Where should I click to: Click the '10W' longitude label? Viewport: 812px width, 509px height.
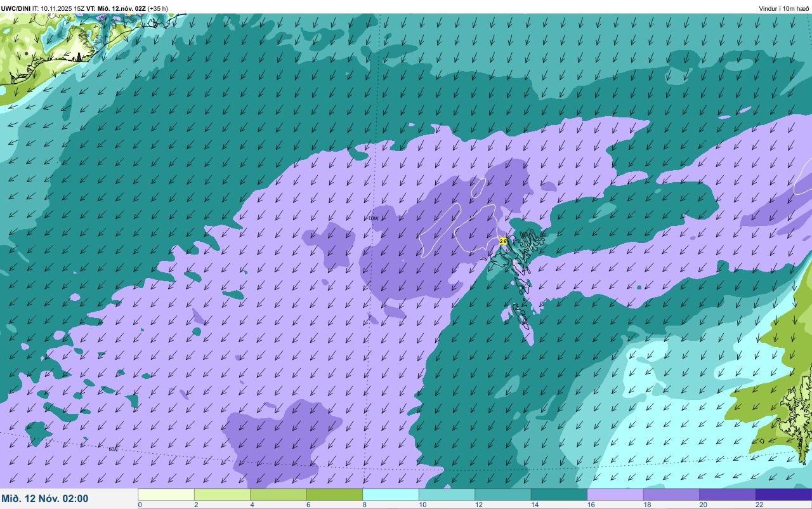pyautogui.click(x=374, y=218)
